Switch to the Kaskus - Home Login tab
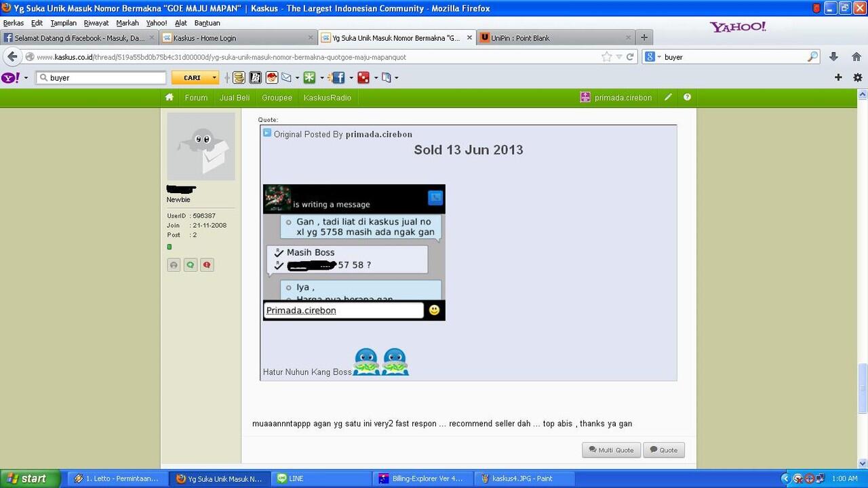The height and width of the screenshot is (488, 868). [237, 38]
